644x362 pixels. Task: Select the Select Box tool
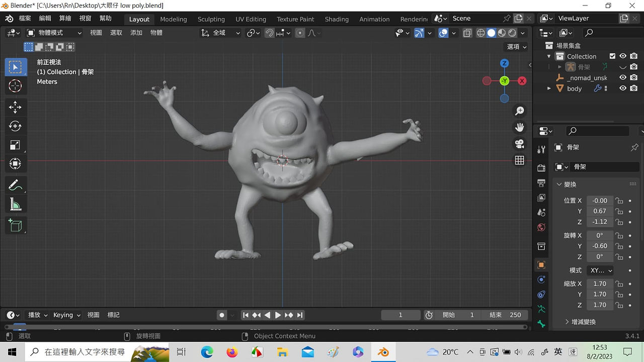pos(16,67)
